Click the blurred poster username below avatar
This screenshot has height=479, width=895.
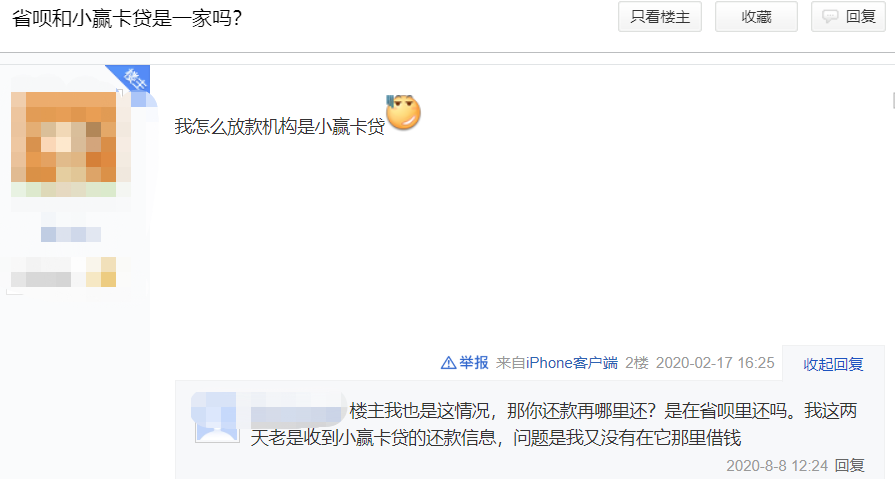(x=71, y=234)
